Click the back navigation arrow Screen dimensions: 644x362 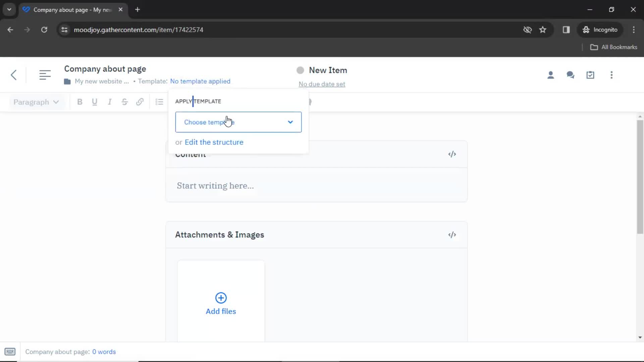click(x=13, y=75)
